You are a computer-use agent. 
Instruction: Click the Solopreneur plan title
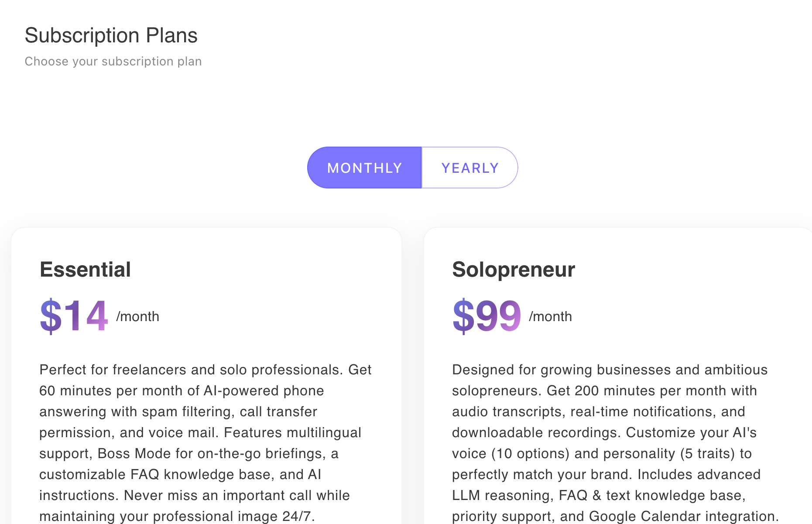513,269
